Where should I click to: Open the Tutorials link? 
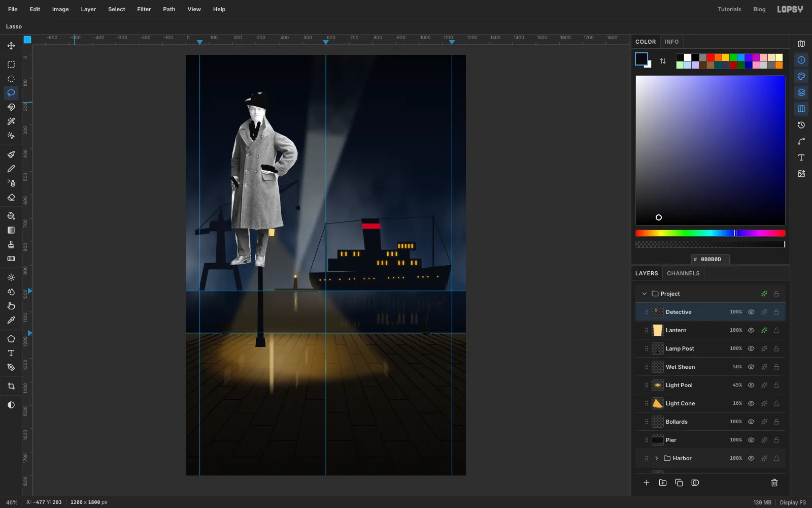click(x=729, y=9)
